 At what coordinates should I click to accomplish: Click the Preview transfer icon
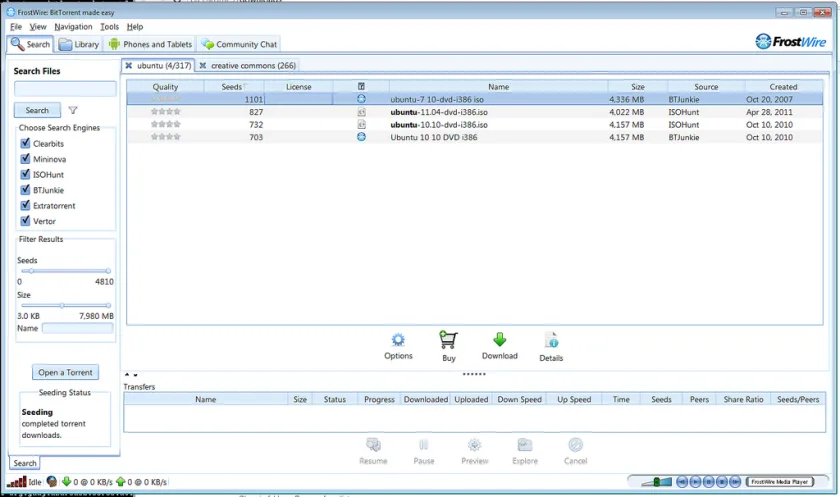pos(474,445)
